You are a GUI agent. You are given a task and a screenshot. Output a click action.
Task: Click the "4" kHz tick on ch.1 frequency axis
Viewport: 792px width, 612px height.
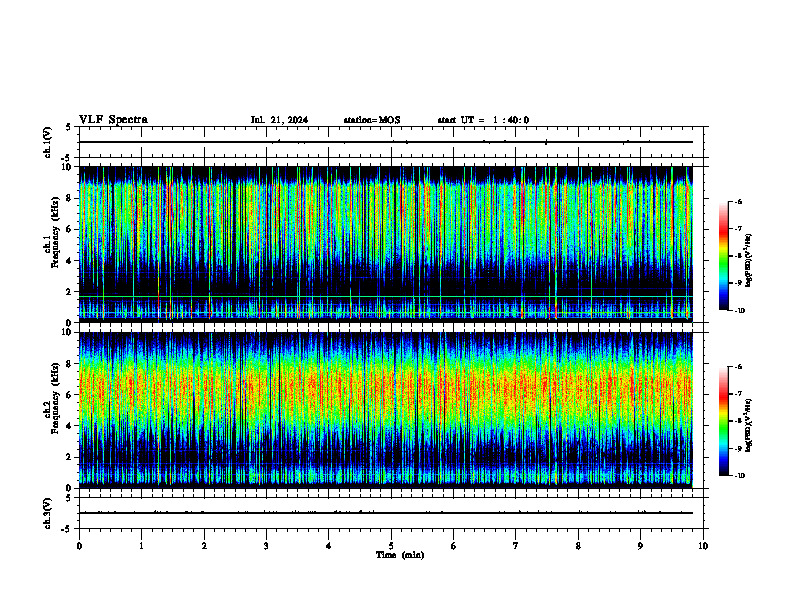[71, 261]
